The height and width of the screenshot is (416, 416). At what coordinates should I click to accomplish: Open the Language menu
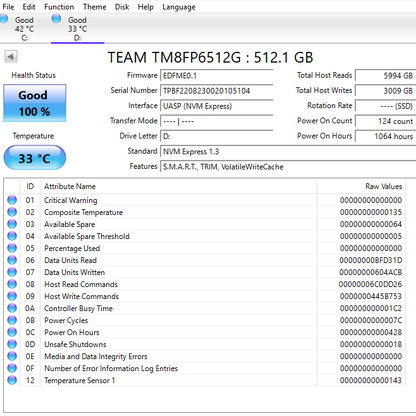tap(179, 7)
